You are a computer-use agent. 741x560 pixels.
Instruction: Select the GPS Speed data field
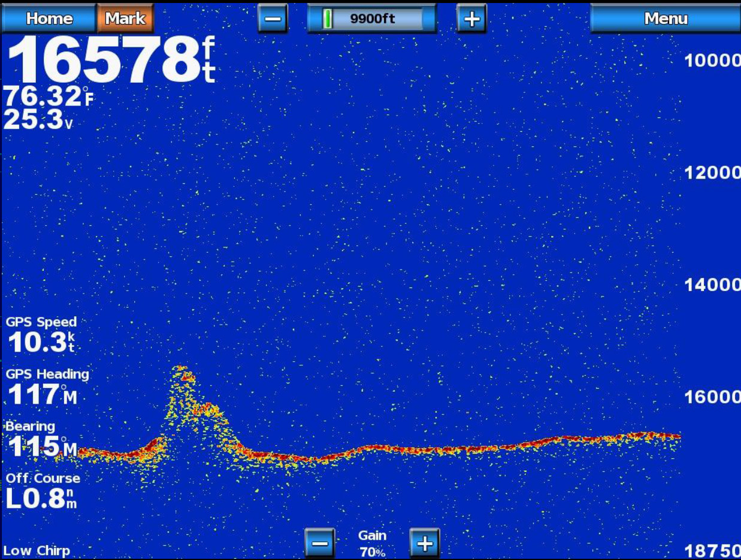(x=41, y=335)
